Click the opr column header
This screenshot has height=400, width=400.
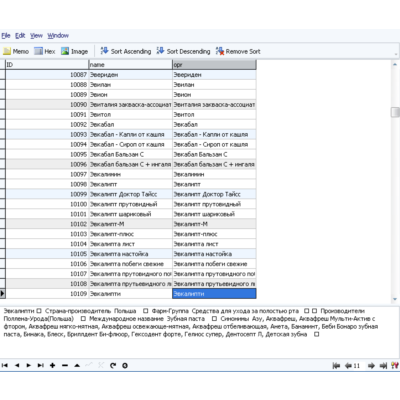coord(214,64)
